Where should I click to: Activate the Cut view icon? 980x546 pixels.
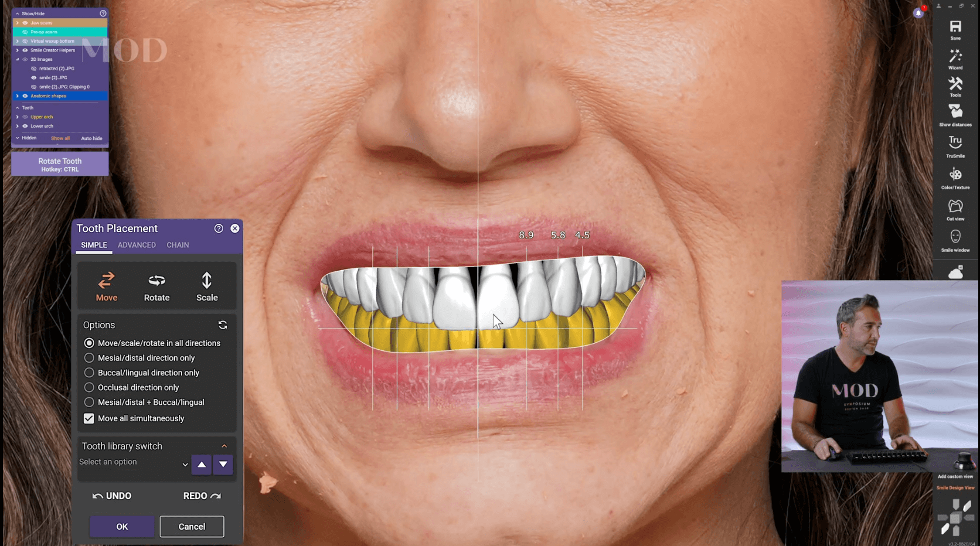point(955,206)
